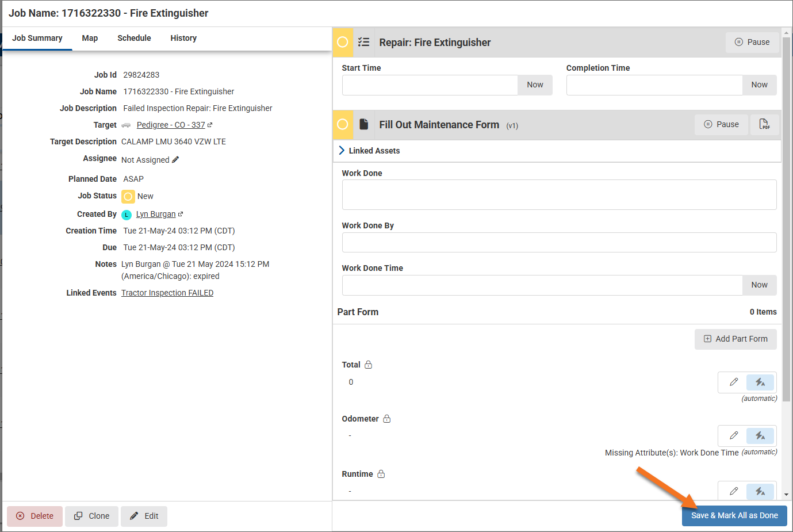Click the lock icon beside Total
793x532 pixels.
[x=369, y=365]
